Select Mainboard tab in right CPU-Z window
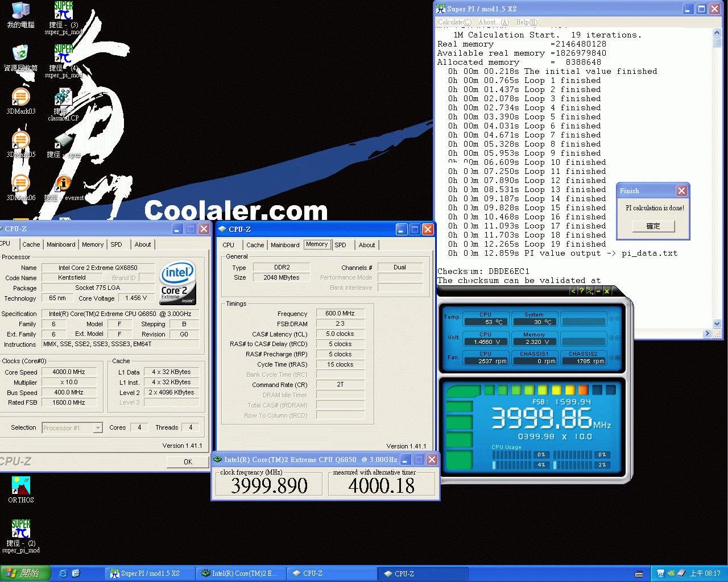728x582 pixels. [x=285, y=245]
